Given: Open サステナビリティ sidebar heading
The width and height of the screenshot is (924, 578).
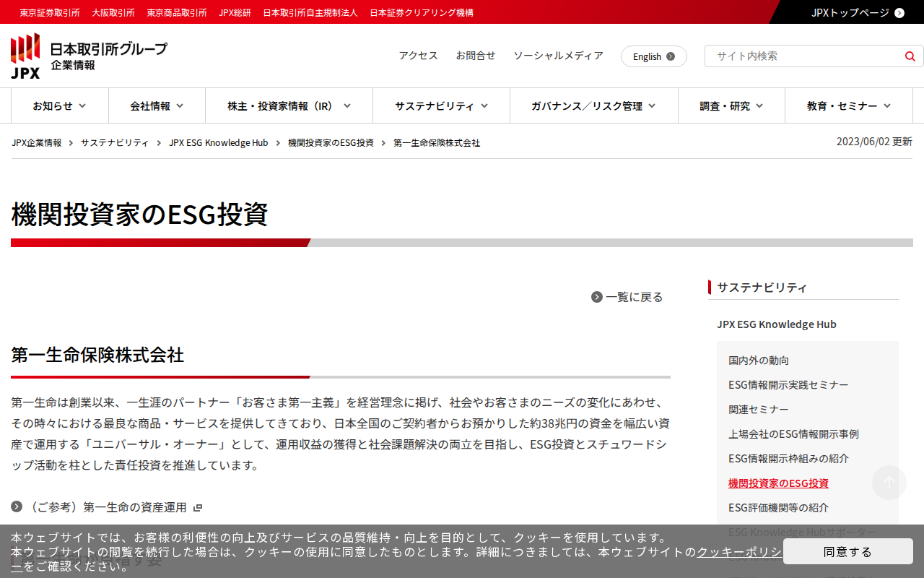Looking at the screenshot, I should click(x=762, y=288).
